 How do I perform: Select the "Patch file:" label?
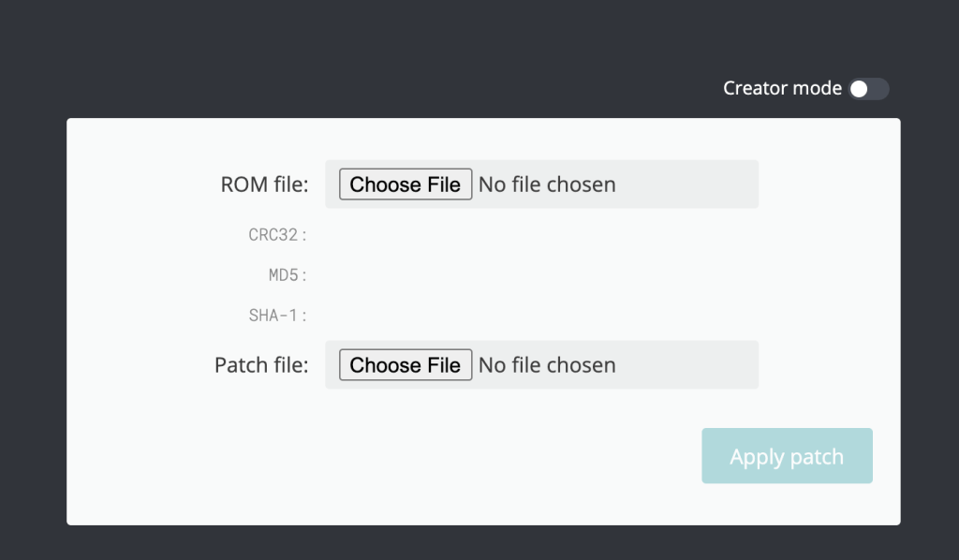pyautogui.click(x=261, y=365)
